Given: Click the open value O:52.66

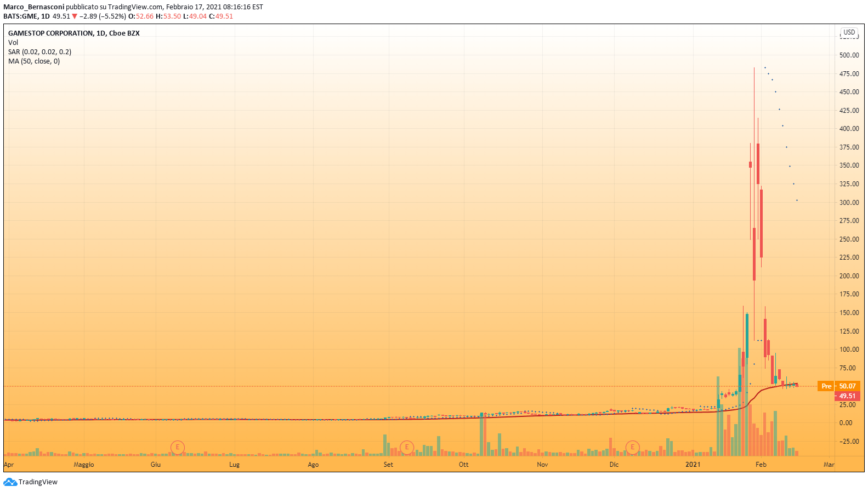Looking at the screenshot, I should coord(141,16).
